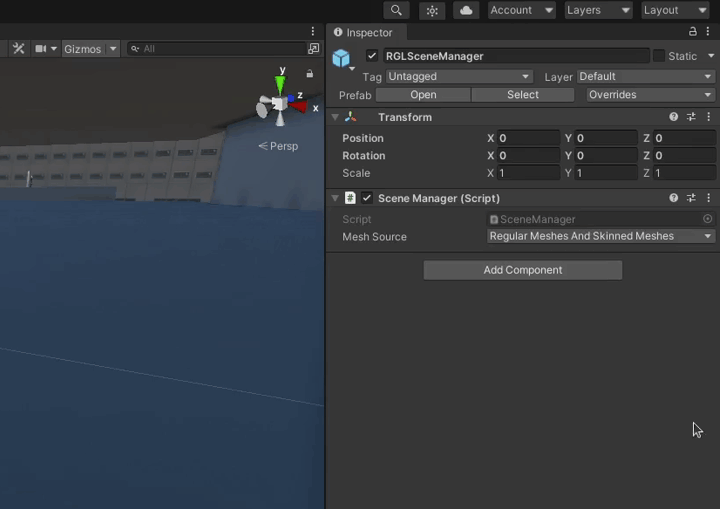Click the Scale Z field

[x=684, y=173]
